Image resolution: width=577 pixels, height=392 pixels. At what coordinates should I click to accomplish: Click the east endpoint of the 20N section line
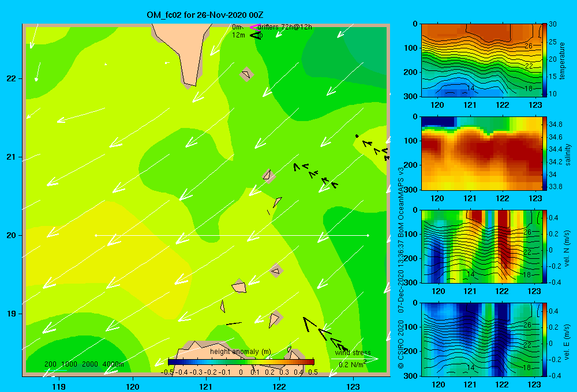(368, 235)
